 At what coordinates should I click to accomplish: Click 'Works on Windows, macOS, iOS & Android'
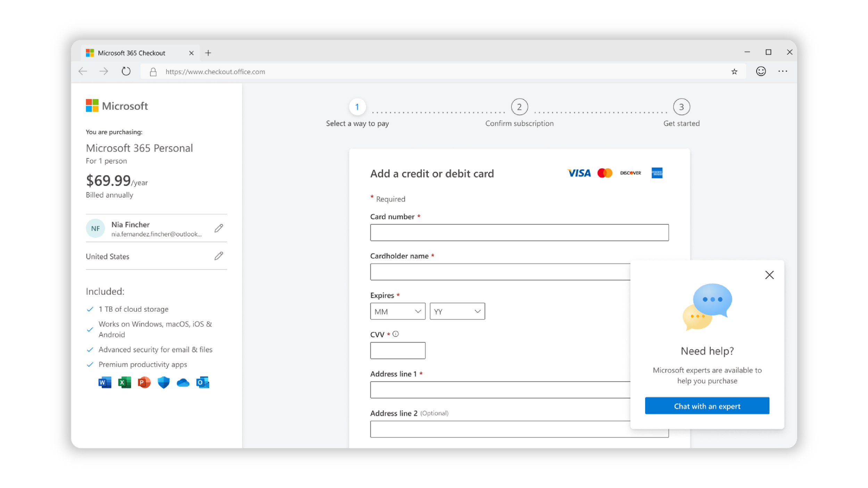[x=155, y=329]
